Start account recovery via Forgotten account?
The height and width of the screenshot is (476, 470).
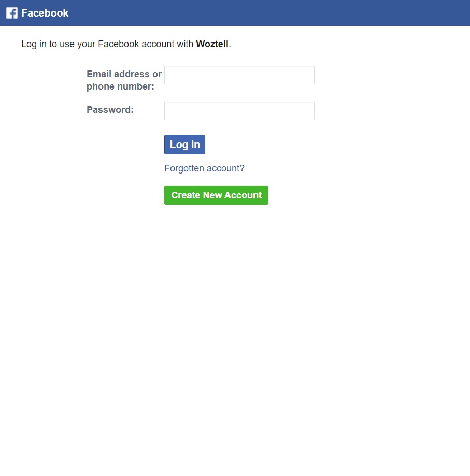click(x=204, y=168)
